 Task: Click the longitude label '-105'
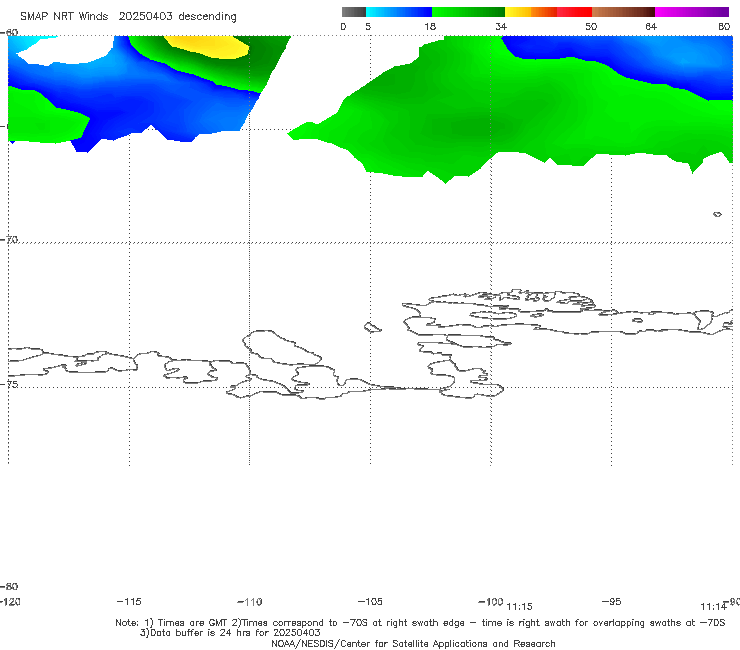370,601
